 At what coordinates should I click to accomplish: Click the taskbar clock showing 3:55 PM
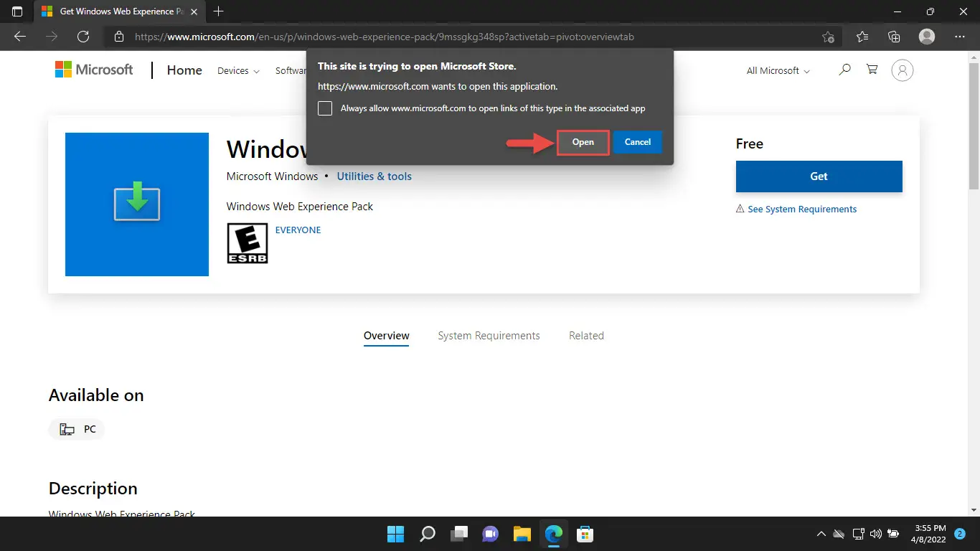click(x=930, y=534)
